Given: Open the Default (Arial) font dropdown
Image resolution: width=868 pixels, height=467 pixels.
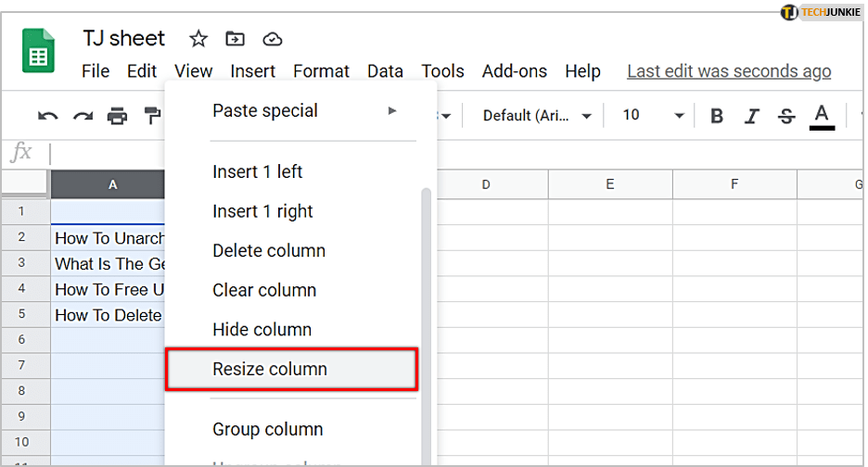Looking at the screenshot, I should pos(537,116).
